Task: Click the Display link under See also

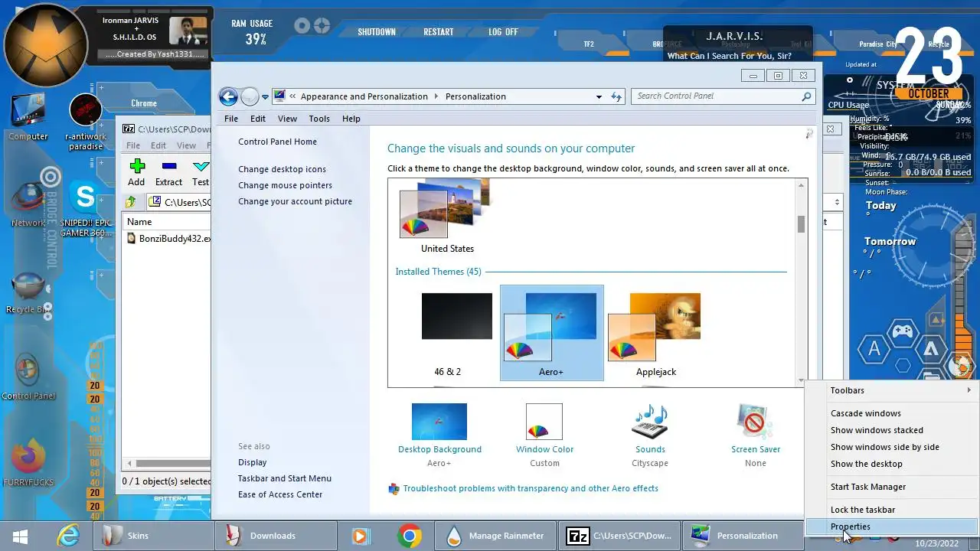Action: pos(252,462)
